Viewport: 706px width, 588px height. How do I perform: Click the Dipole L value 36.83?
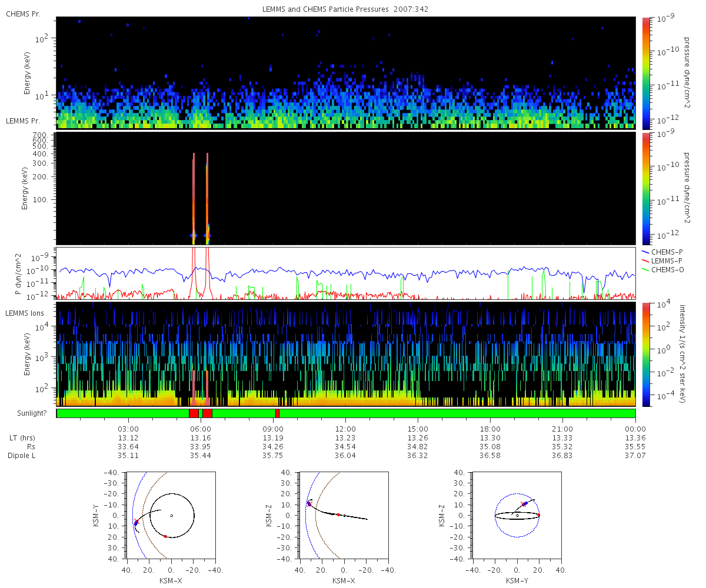click(x=563, y=455)
